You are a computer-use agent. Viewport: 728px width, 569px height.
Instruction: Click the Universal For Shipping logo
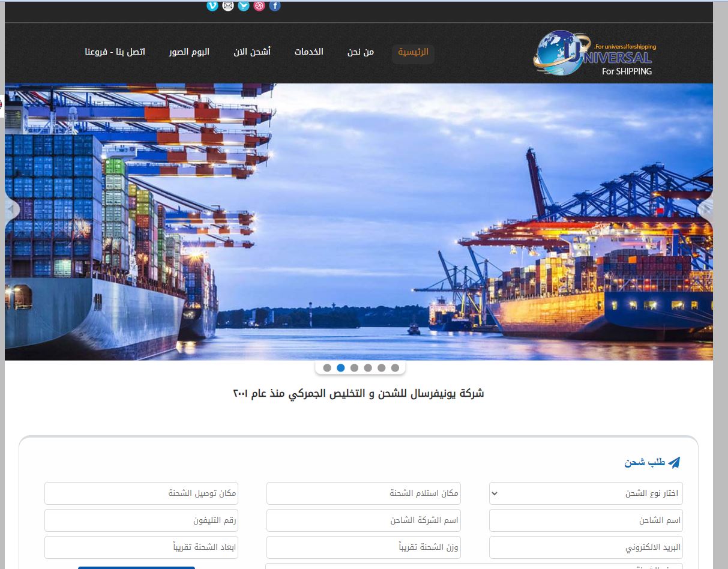pos(594,53)
